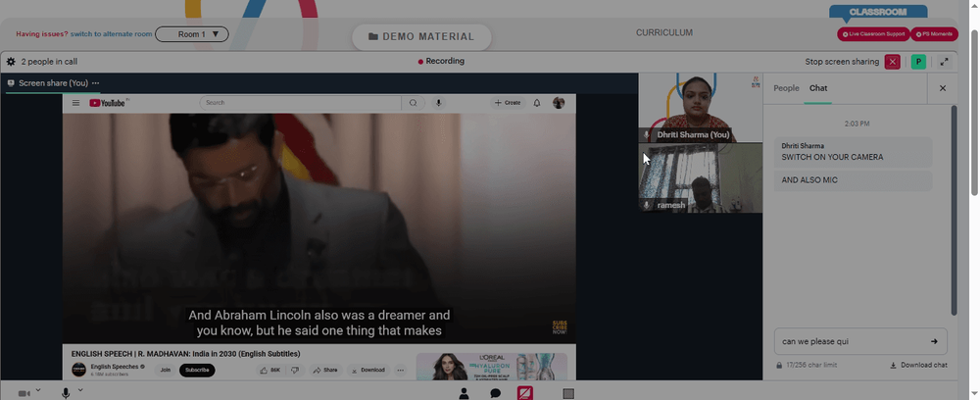Viewport: 980px width, 400px height.
Task: Click the grey square icon in the bottom bar
Action: tap(568, 394)
